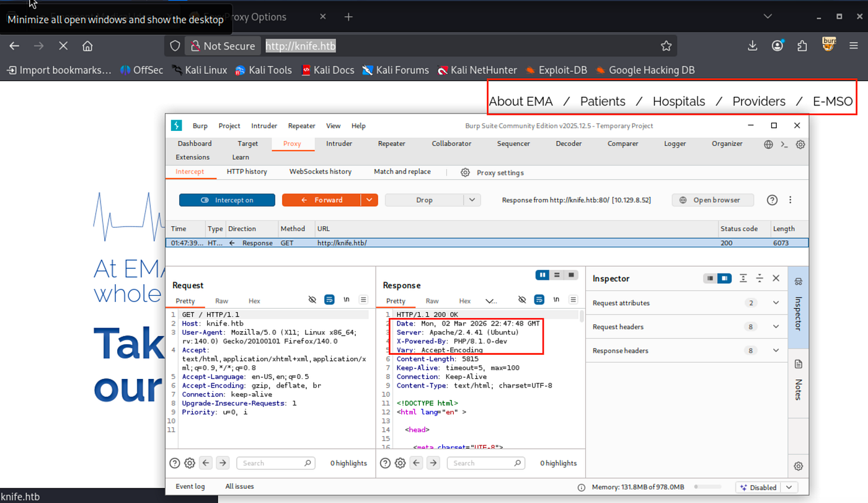This screenshot has width=868, height=503.
Task: Open Firefox downloads icon
Action: pyautogui.click(x=752, y=46)
